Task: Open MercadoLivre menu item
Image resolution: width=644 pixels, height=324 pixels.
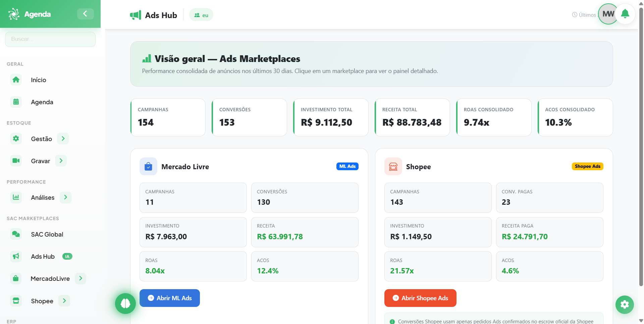Action: coord(50,278)
